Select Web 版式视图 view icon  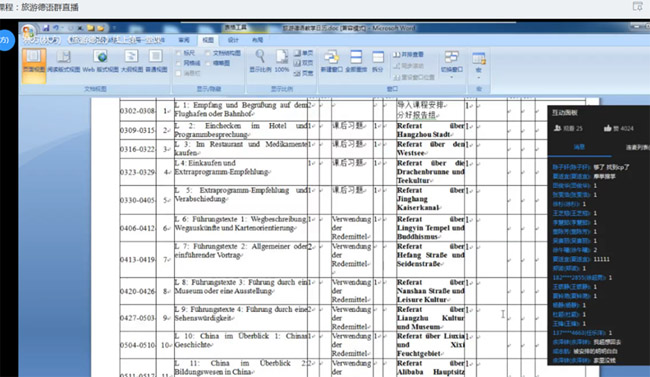[x=101, y=61]
